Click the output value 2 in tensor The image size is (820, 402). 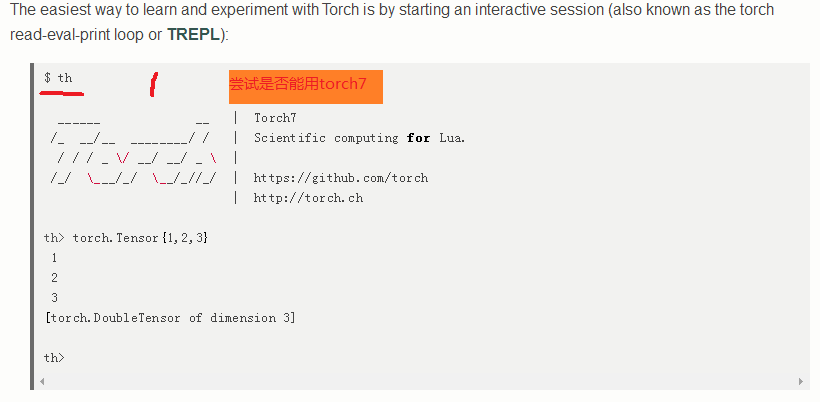click(x=54, y=278)
